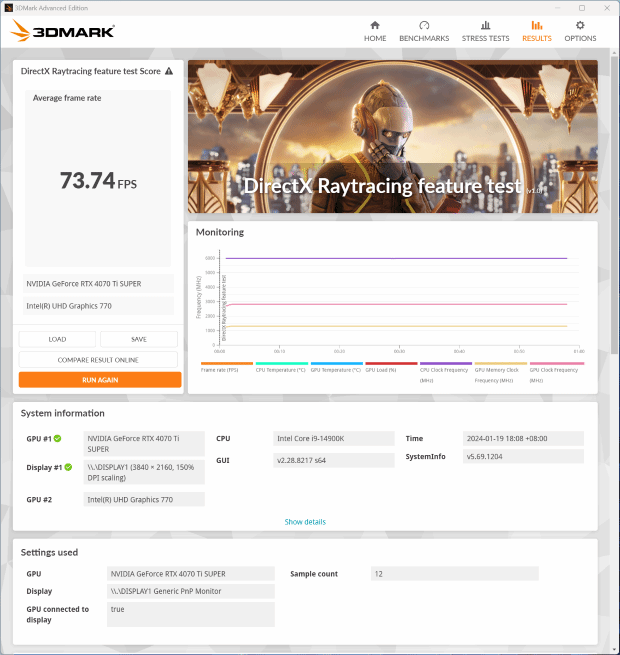Click GPU #1 value in System information
This screenshot has height=655, width=620.
click(x=144, y=444)
